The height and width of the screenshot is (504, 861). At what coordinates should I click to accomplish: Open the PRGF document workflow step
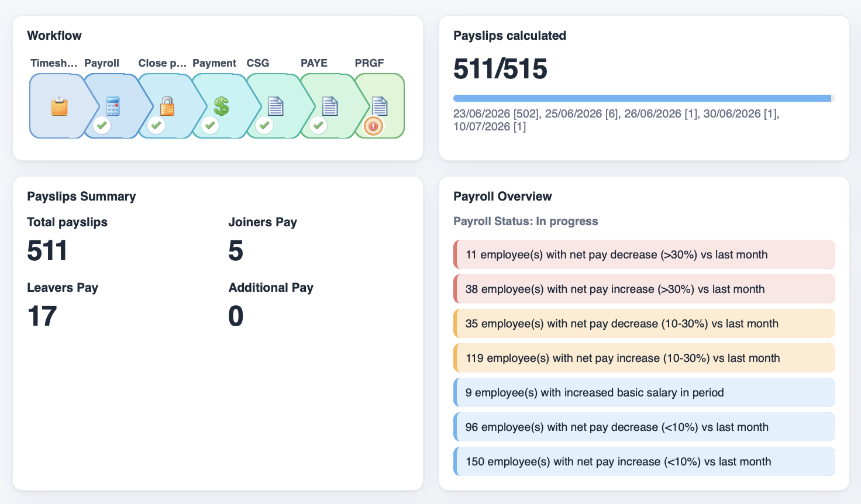point(380,106)
